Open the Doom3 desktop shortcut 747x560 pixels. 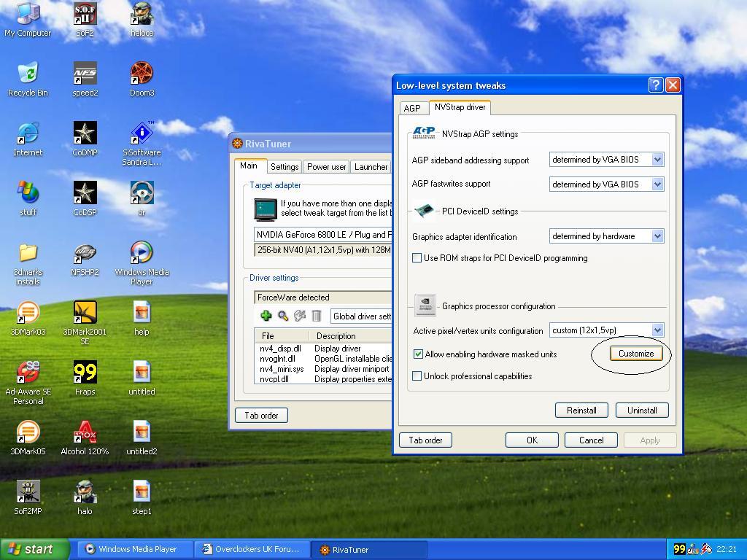click(142, 79)
